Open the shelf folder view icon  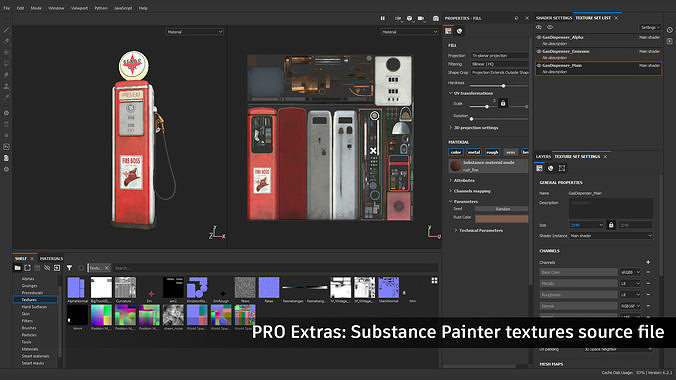coord(17,268)
